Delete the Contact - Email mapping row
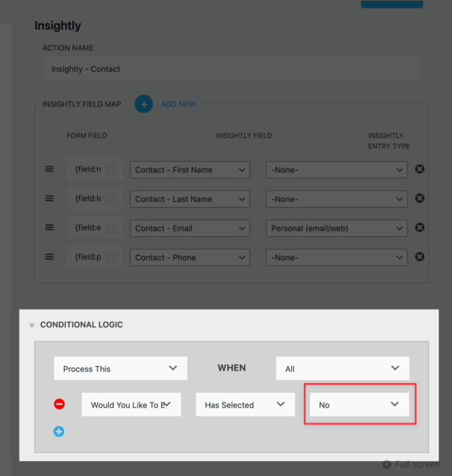 (419, 227)
